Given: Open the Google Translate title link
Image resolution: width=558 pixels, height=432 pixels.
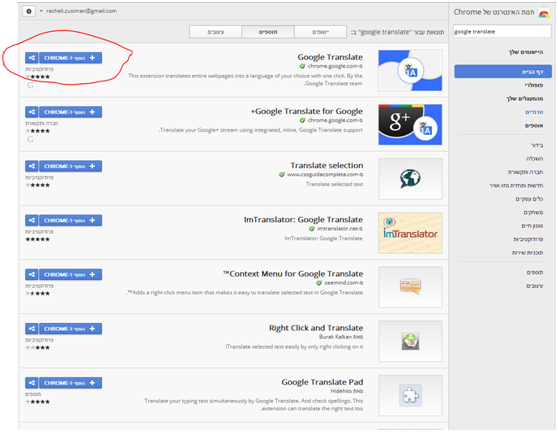Looking at the screenshot, I should [330, 57].
